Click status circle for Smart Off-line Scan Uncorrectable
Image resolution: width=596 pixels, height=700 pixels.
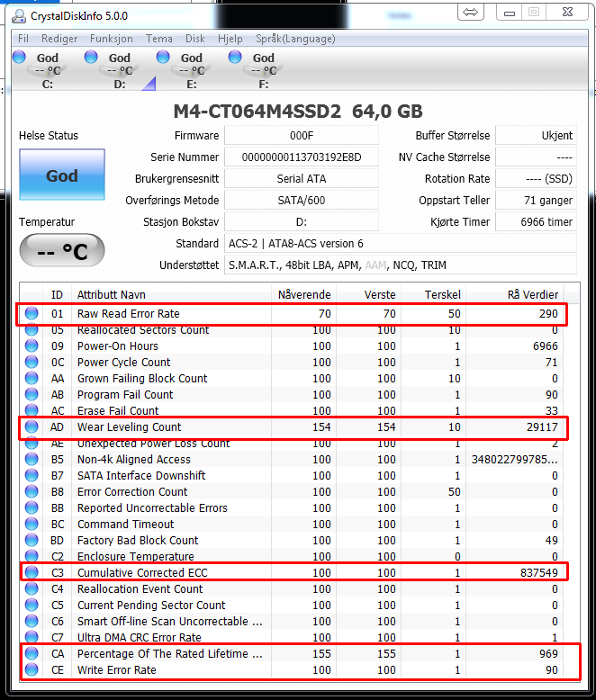click(x=32, y=621)
